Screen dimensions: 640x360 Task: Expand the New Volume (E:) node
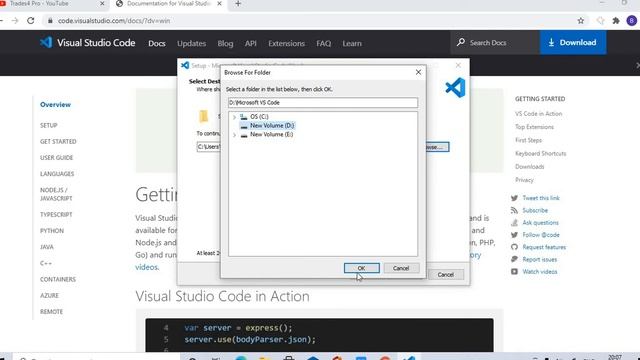pyautogui.click(x=234, y=135)
